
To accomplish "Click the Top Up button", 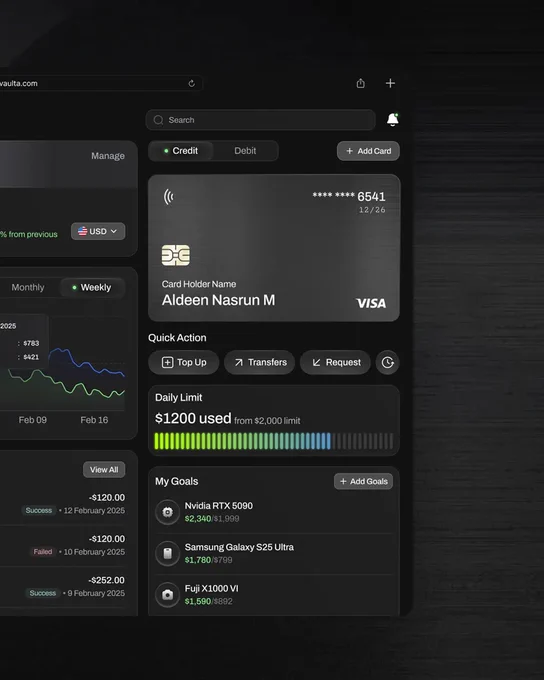I will click(184, 362).
